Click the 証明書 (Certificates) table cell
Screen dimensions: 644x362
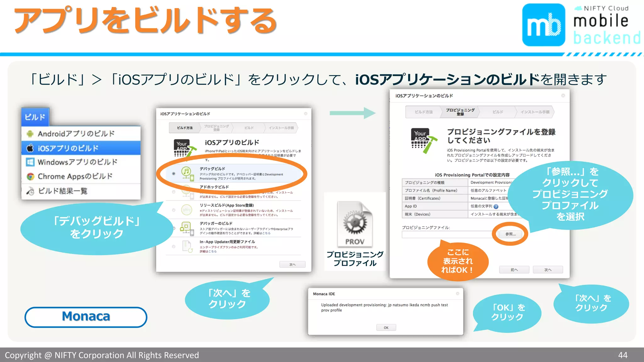435,198
